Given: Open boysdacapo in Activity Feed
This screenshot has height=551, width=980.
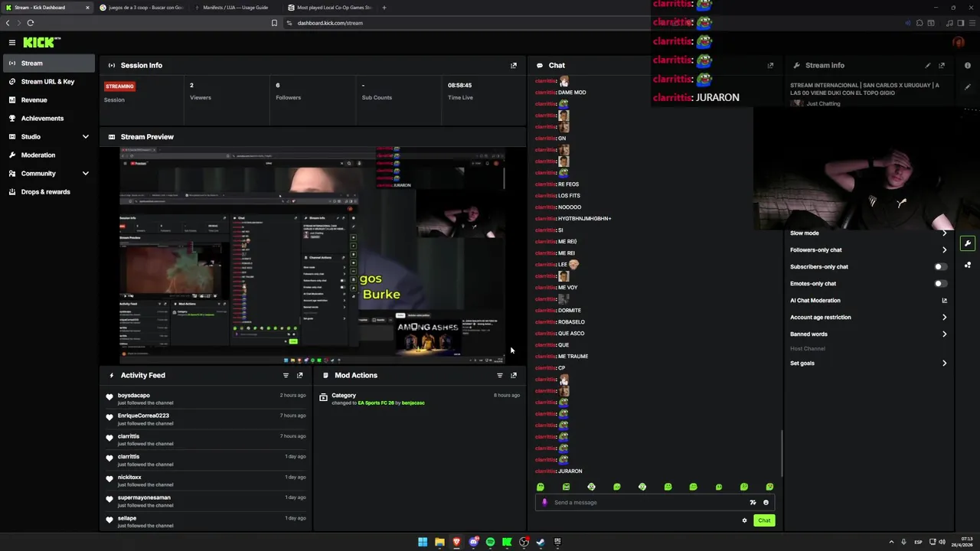Looking at the screenshot, I should 134,395.
